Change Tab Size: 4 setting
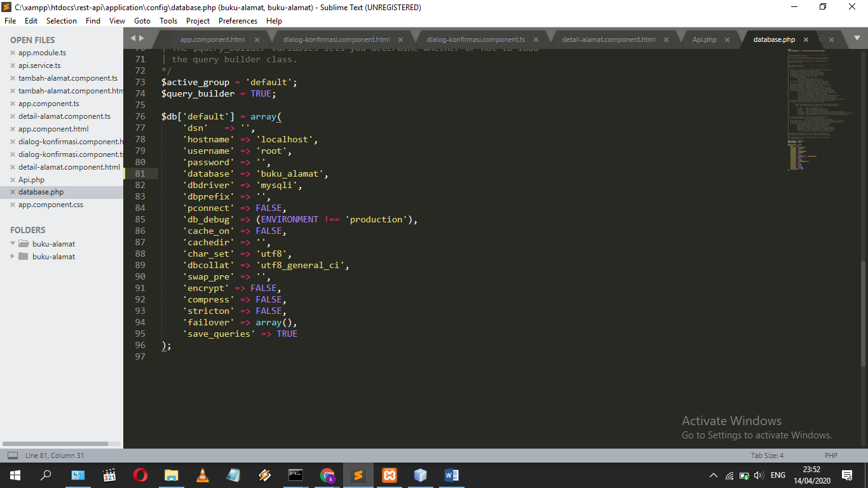Viewport: 868px width, 488px height. point(767,456)
